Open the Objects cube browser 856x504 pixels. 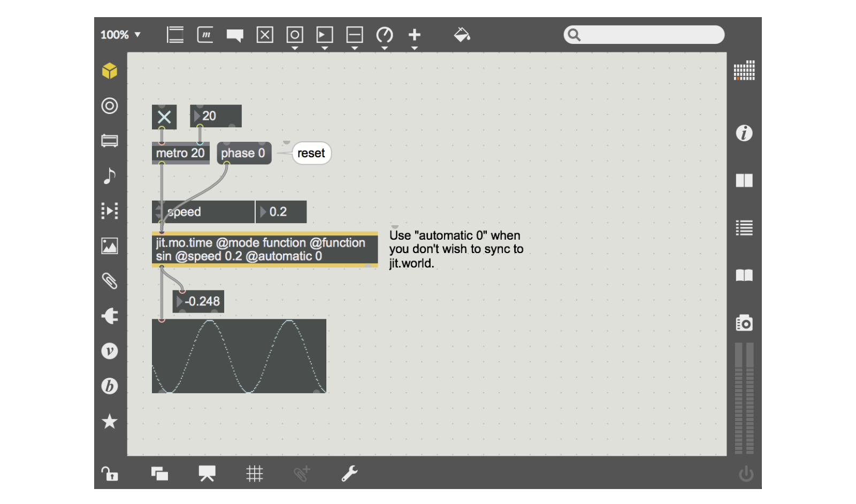[x=110, y=71]
